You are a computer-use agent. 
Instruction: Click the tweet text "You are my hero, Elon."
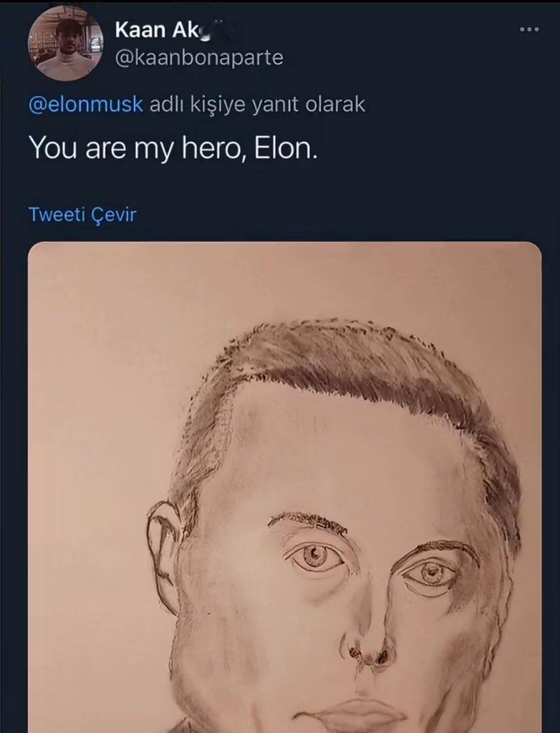[x=173, y=147]
